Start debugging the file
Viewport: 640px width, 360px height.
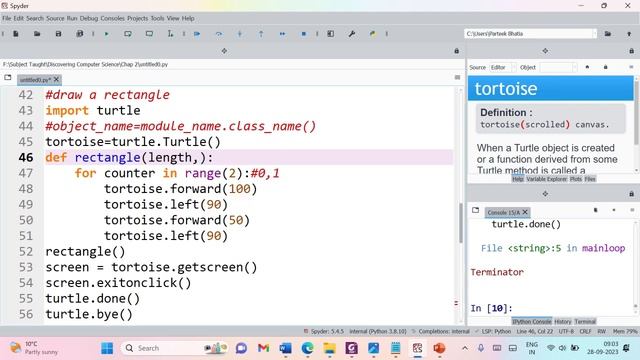click(x=197, y=34)
